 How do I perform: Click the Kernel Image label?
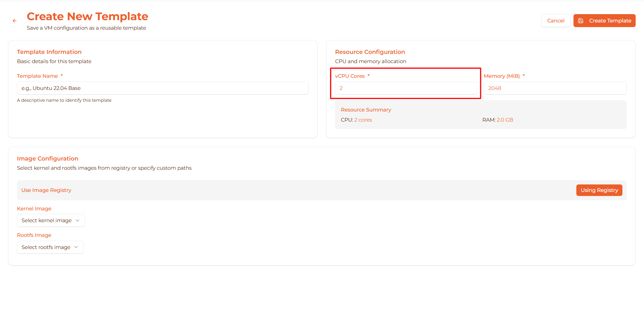[x=34, y=209]
